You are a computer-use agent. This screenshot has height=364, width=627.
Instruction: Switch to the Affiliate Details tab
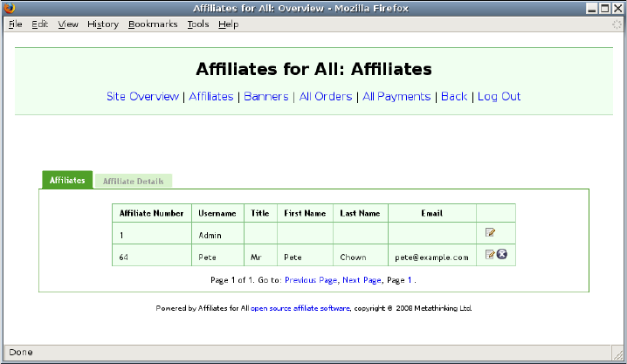tap(133, 181)
